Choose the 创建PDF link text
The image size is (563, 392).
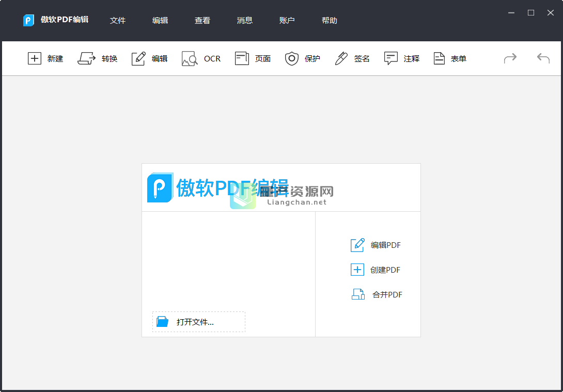click(385, 270)
